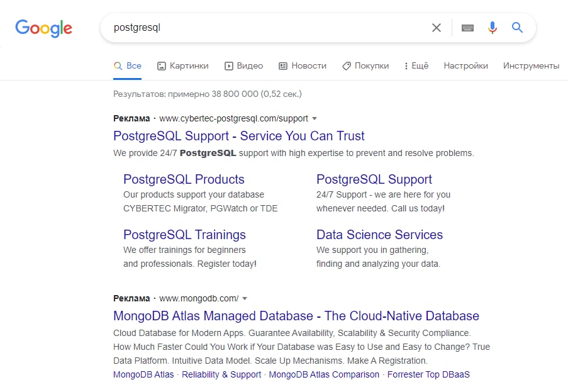Click the image icon beside Картинки
Viewport: 568px width, 392px height.
[161, 66]
